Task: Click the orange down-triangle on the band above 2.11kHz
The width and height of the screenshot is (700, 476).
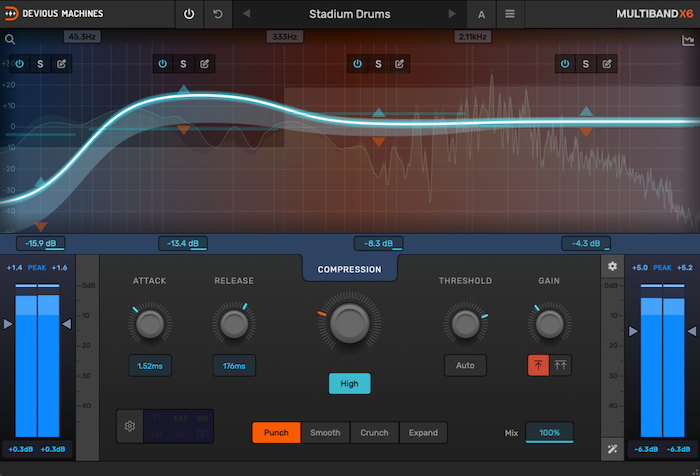Action: 586,132
